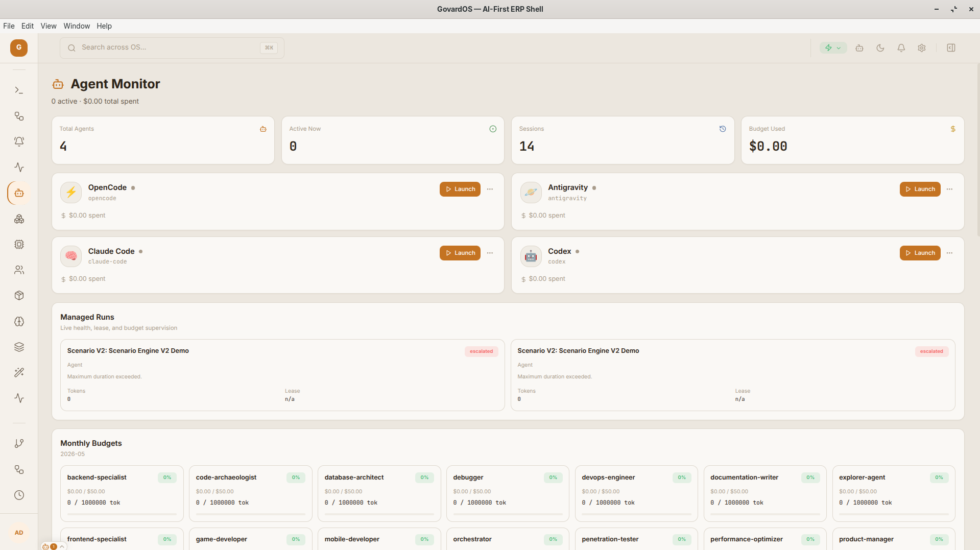Open the green lightning status dropdown
Viewport: 980px width, 550px height.
pos(833,47)
